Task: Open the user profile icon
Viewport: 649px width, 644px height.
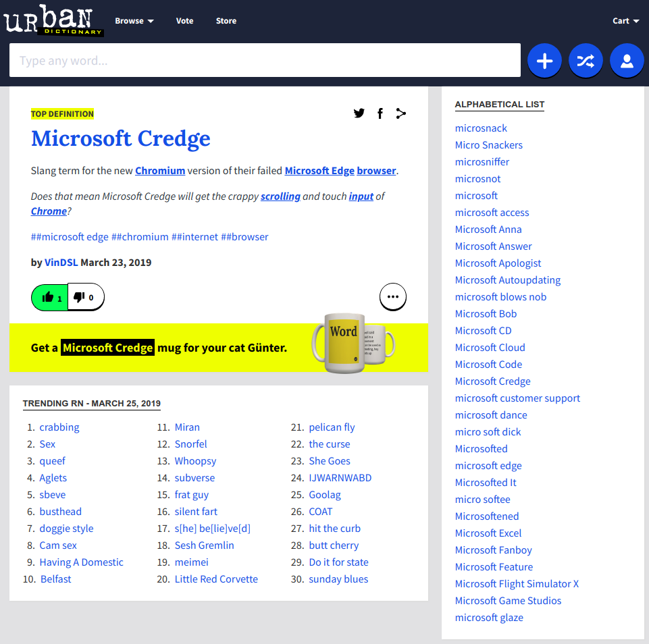Action: point(627,61)
